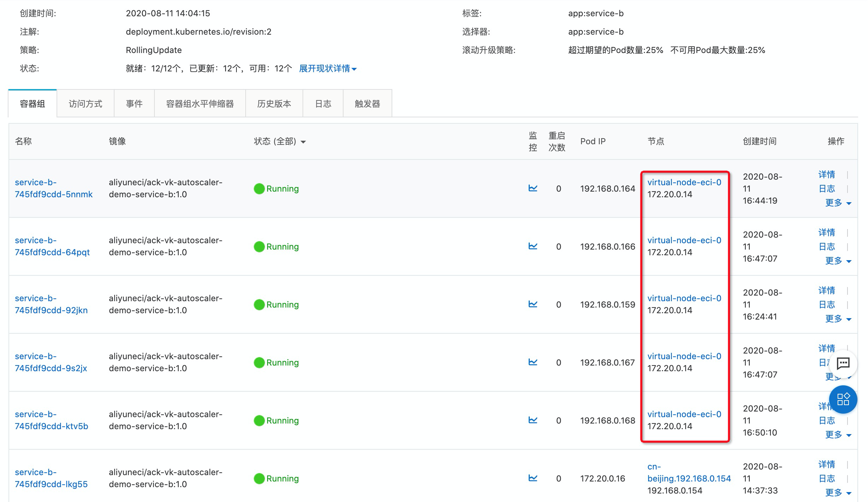Click Pod IP 192.168.0.159
This screenshot has width=868, height=502.
[x=608, y=304]
